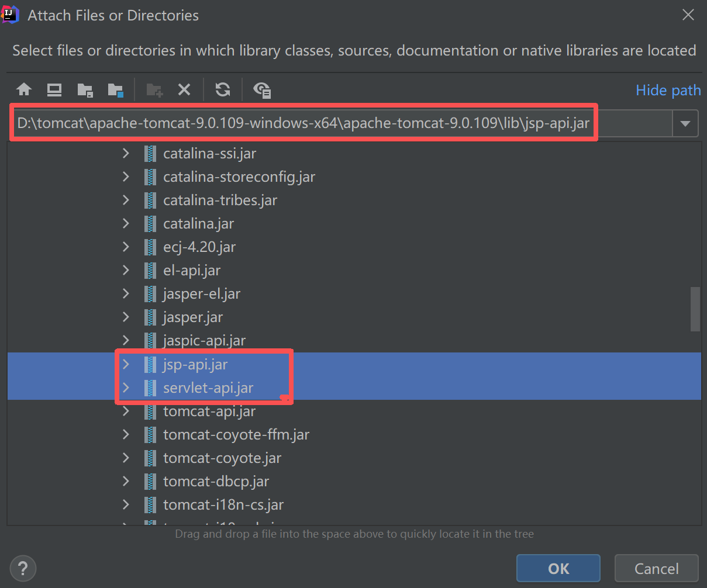
Task: Click jar archive icon beside tomcat-i18n-cs.jar
Action: pos(150,505)
